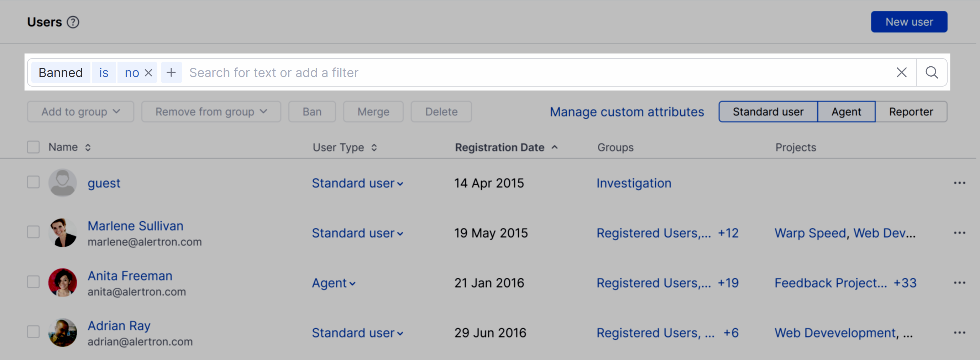Remove the 'no' filter value with its X
This screenshot has width=980, height=360.
pos(148,72)
